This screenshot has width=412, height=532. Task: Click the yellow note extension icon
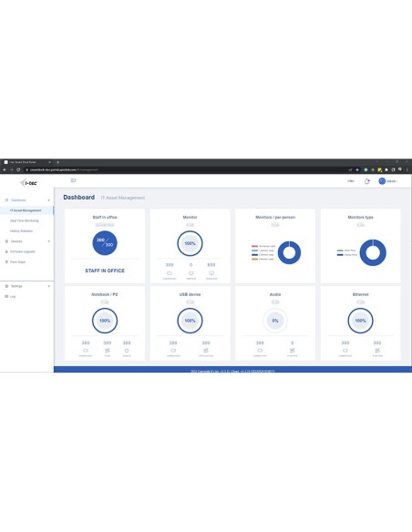(379, 169)
